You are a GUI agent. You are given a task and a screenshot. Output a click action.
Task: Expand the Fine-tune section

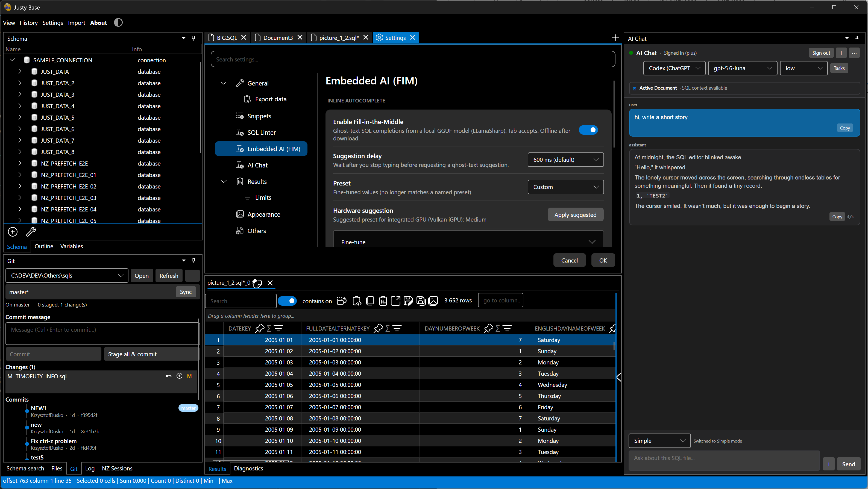pyautogui.click(x=468, y=242)
